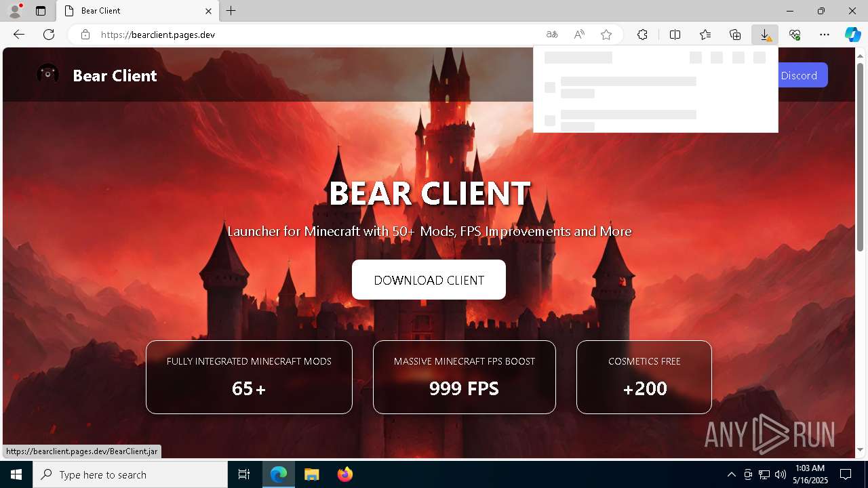Open File Explorer from taskbar
The height and width of the screenshot is (488, 868).
click(x=311, y=474)
